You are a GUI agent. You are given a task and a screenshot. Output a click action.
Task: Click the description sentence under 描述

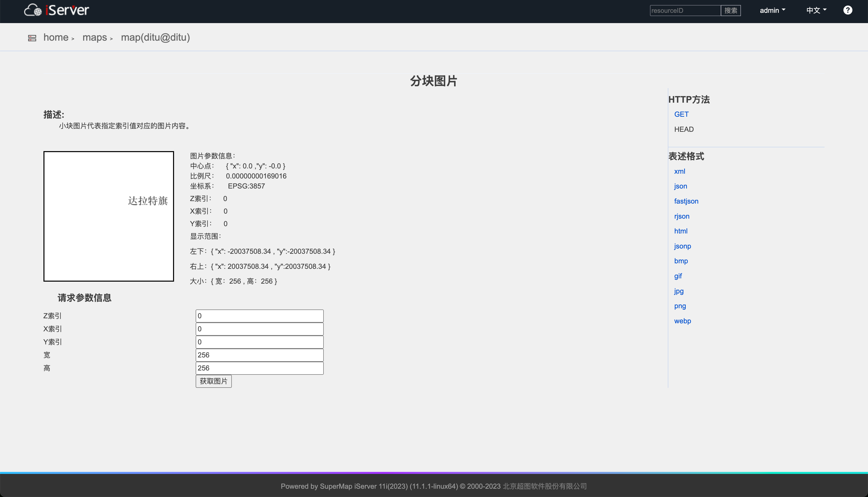pyautogui.click(x=125, y=126)
